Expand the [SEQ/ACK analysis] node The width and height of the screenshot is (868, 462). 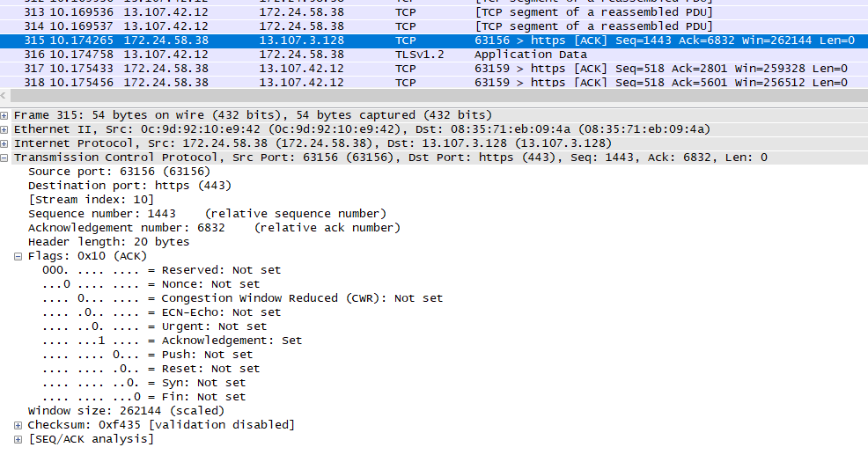point(18,439)
